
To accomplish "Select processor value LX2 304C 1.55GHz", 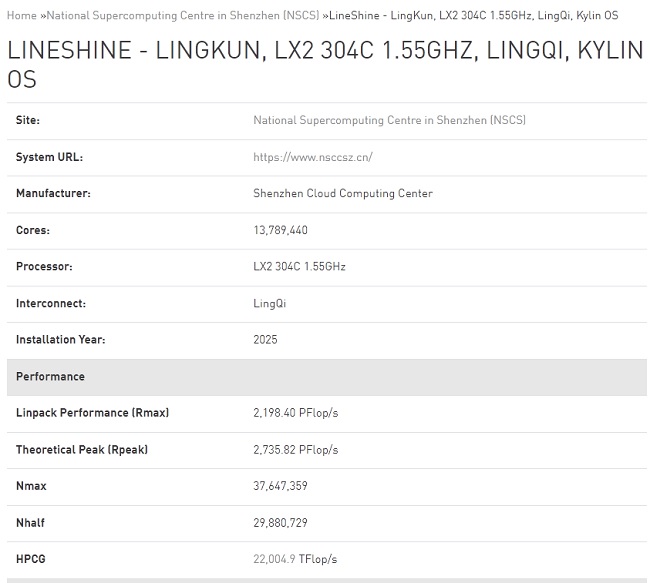I will coord(299,267).
